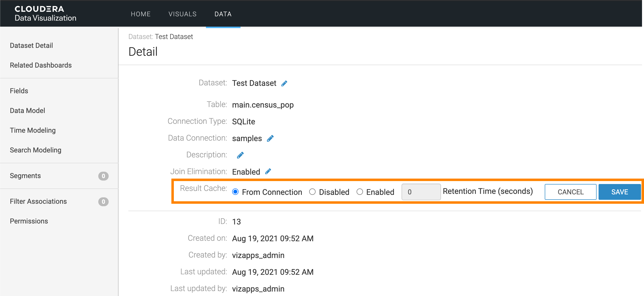Disable the result cache
The height and width of the screenshot is (296, 644).
(x=313, y=192)
